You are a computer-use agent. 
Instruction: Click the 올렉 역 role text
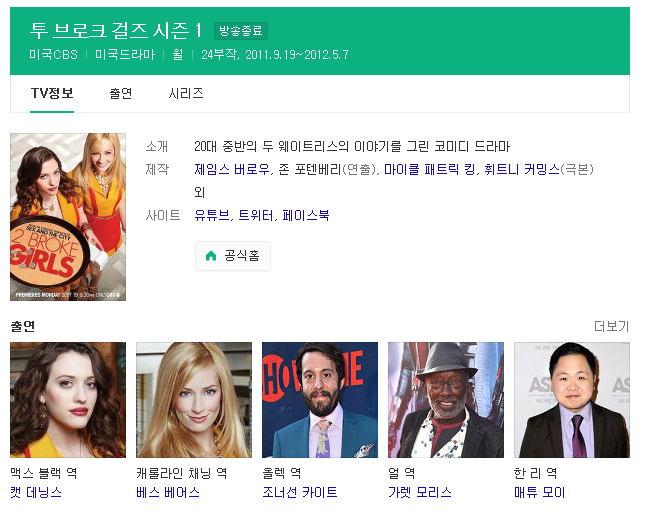(282, 473)
